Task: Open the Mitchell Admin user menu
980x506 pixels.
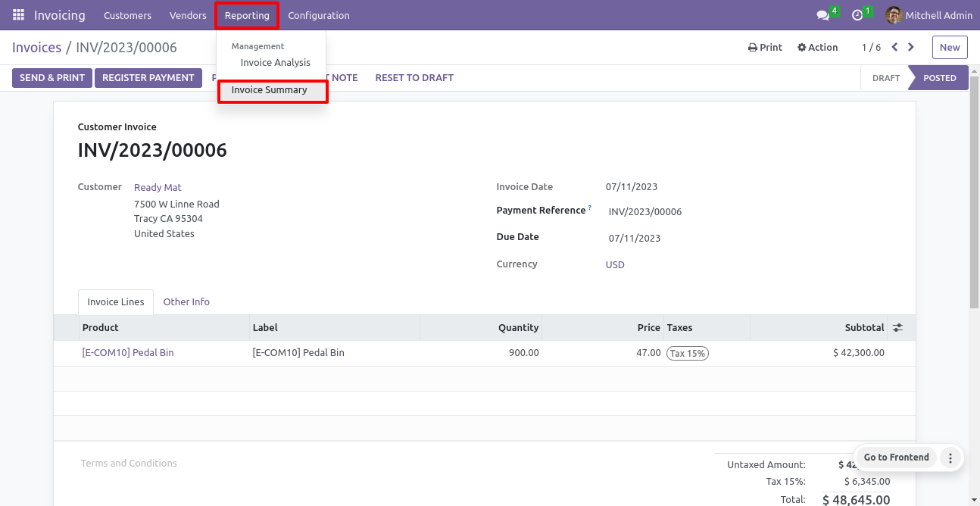Action: [x=929, y=15]
